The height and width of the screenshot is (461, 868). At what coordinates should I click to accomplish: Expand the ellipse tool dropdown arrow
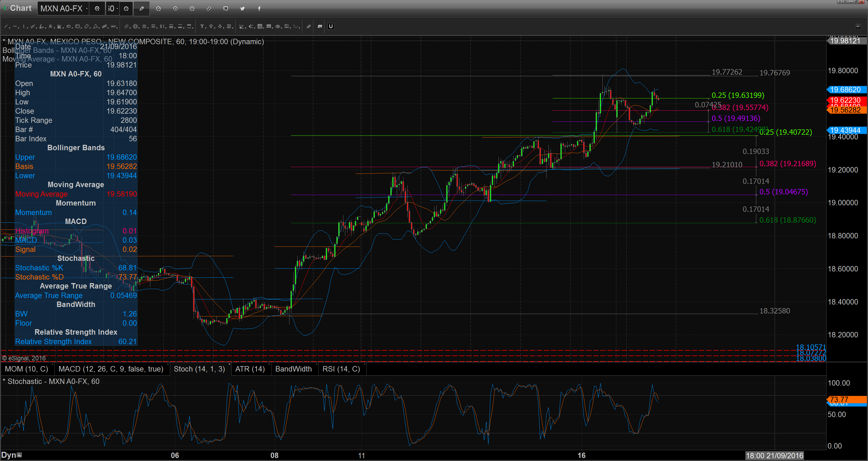[x=72, y=28]
